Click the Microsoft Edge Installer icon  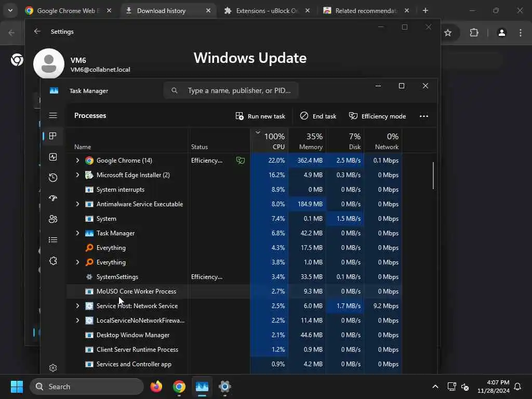tap(89, 175)
